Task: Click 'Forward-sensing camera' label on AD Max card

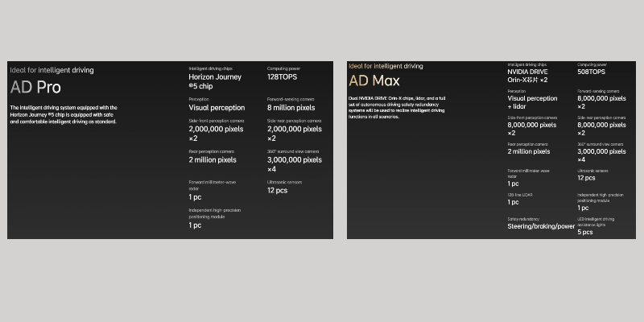Action: pyautogui.click(x=598, y=91)
